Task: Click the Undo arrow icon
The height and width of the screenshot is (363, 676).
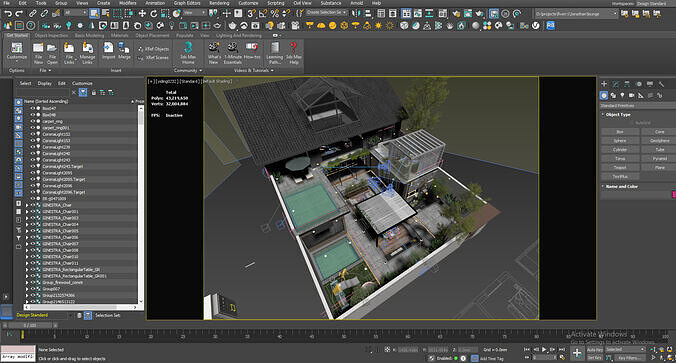Action: tap(8, 14)
